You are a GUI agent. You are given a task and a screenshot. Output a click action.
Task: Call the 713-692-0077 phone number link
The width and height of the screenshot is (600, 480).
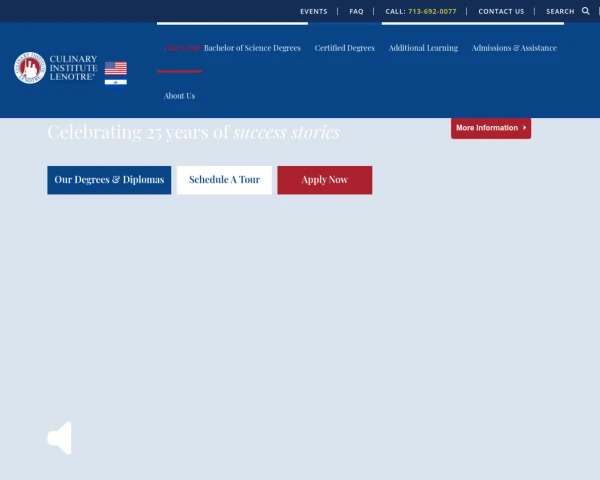pyautogui.click(x=432, y=11)
